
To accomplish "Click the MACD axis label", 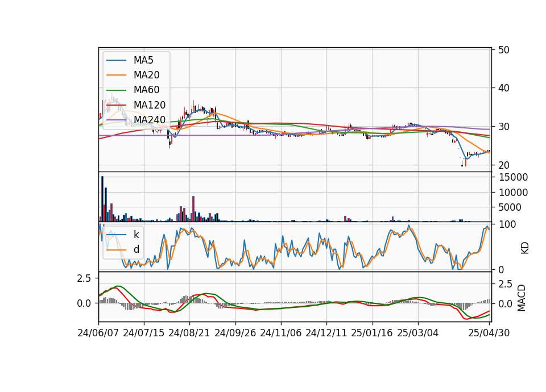I will pyautogui.click(x=522, y=298).
